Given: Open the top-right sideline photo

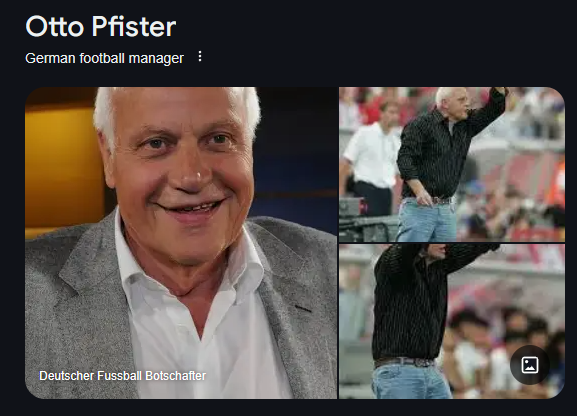Looking at the screenshot, I should [x=452, y=164].
